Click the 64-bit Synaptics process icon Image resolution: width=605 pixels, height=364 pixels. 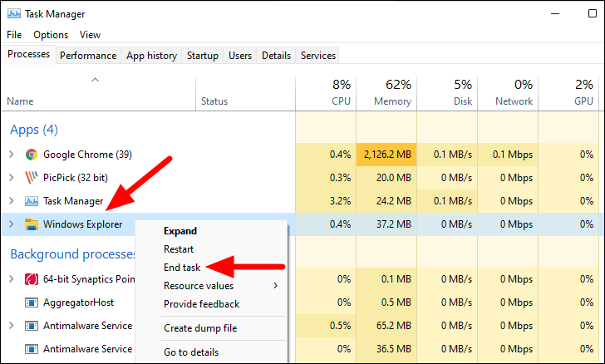point(32,279)
